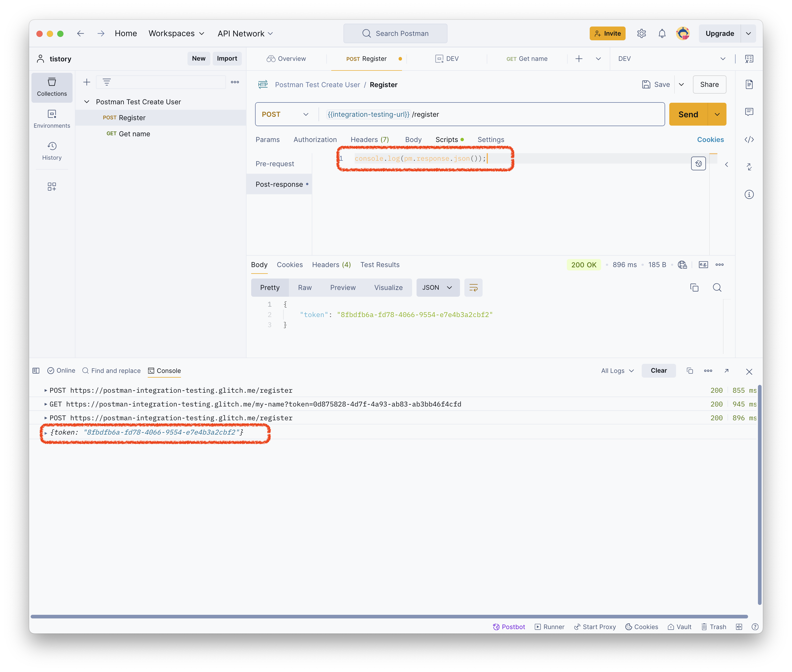Open the Environments sidebar panel
The image size is (792, 672).
[x=52, y=119]
